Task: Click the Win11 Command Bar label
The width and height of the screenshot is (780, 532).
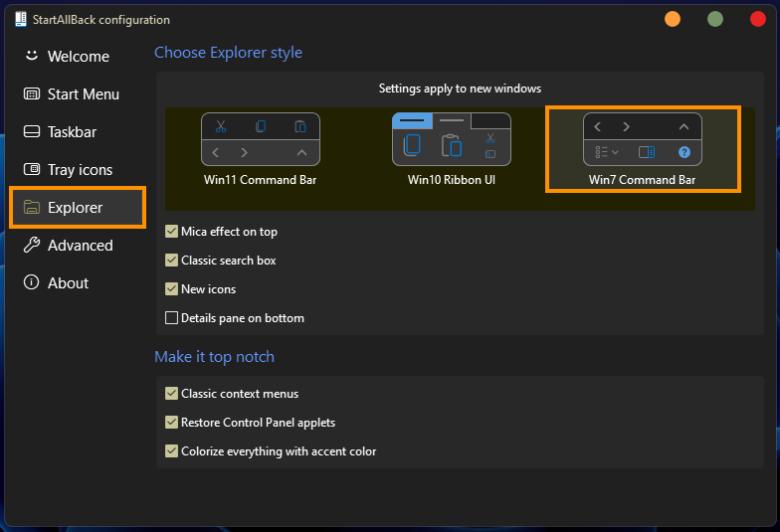Action: (x=261, y=180)
